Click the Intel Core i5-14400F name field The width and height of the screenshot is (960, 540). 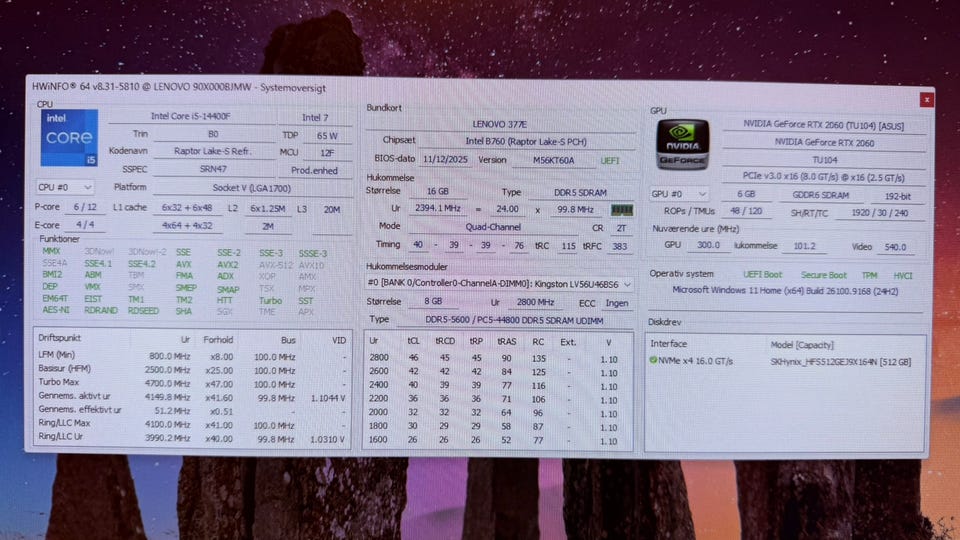click(191, 116)
